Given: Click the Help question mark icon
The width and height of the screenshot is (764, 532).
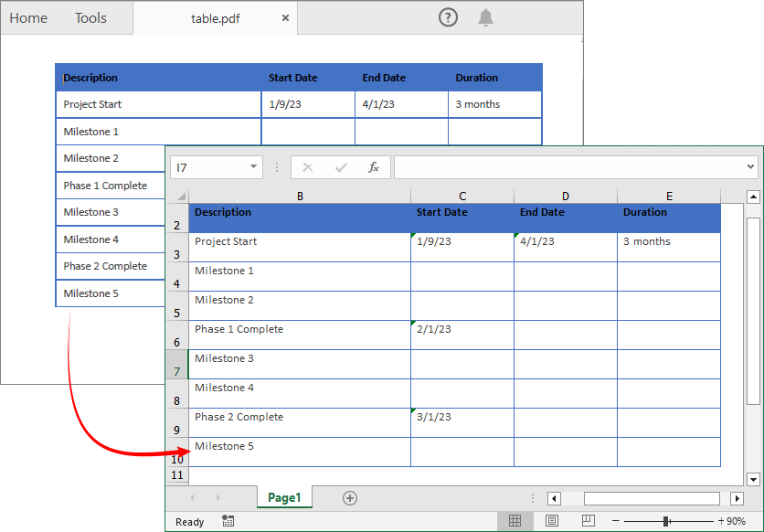Looking at the screenshot, I should [446, 17].
